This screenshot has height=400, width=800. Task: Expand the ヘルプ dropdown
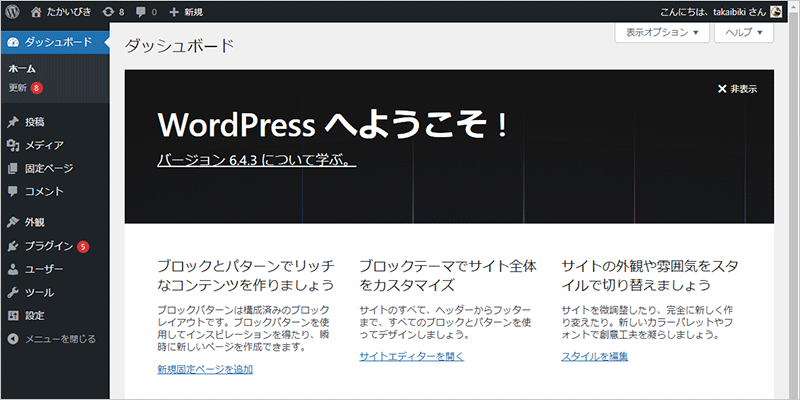(x=744, y=32)
